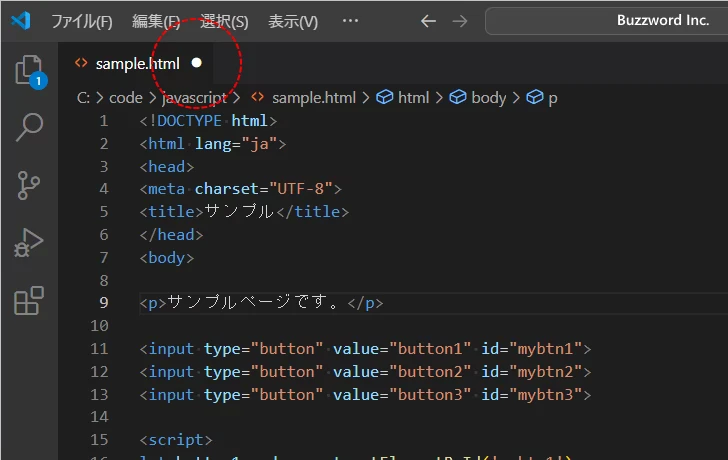Click the opening head tag line
This screenshot has width=728, height=460.
[167, 167]
